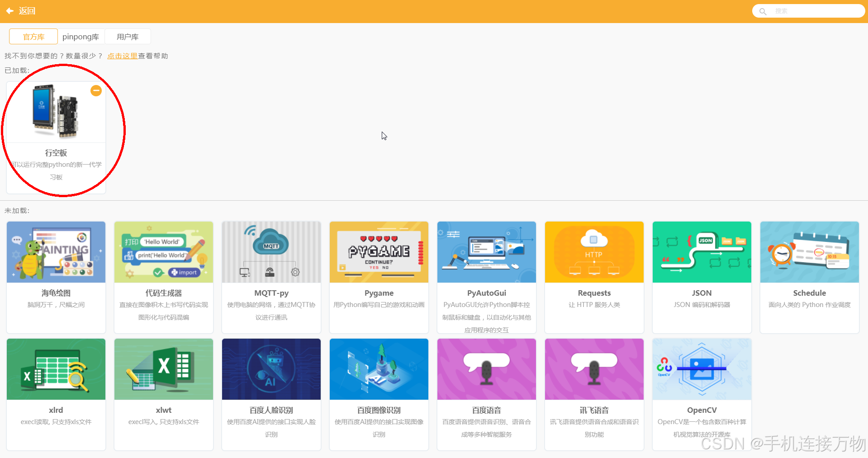Click the Pygame title text
This screenshot has width=868, height=458.
(379, 293)
